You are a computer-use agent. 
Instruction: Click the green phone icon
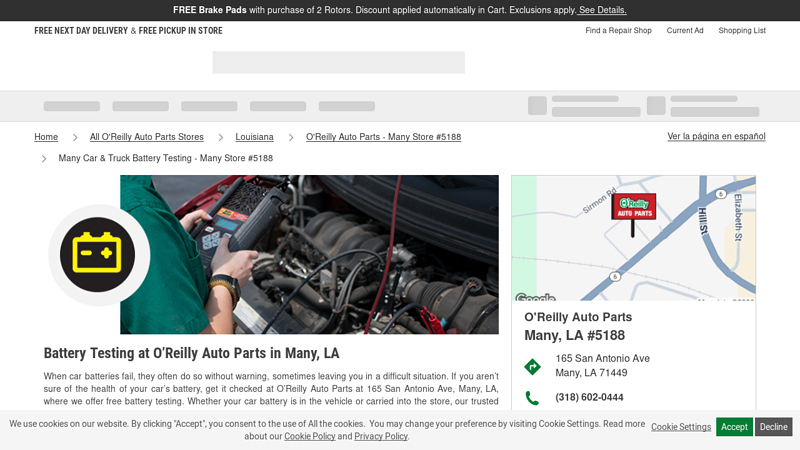point(532,397)
